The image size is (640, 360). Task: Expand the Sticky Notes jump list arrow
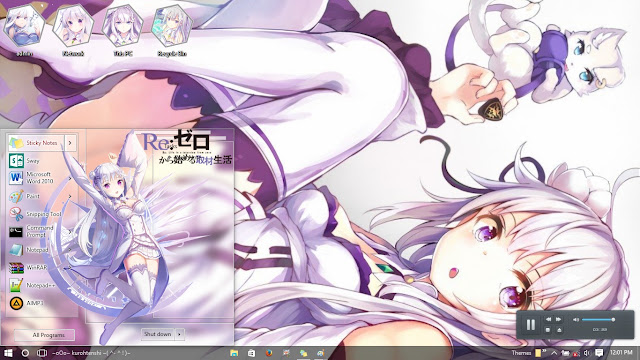pos(70,143)
